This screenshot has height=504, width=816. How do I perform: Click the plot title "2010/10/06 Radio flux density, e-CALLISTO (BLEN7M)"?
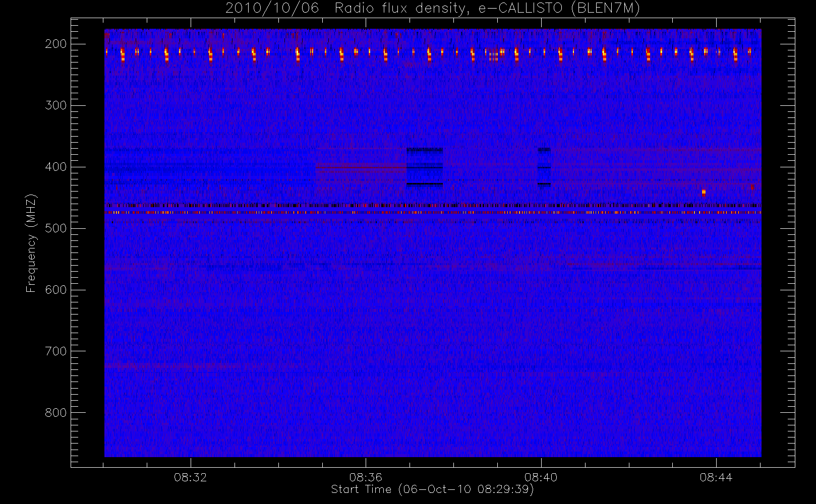(x=433, y=9)
